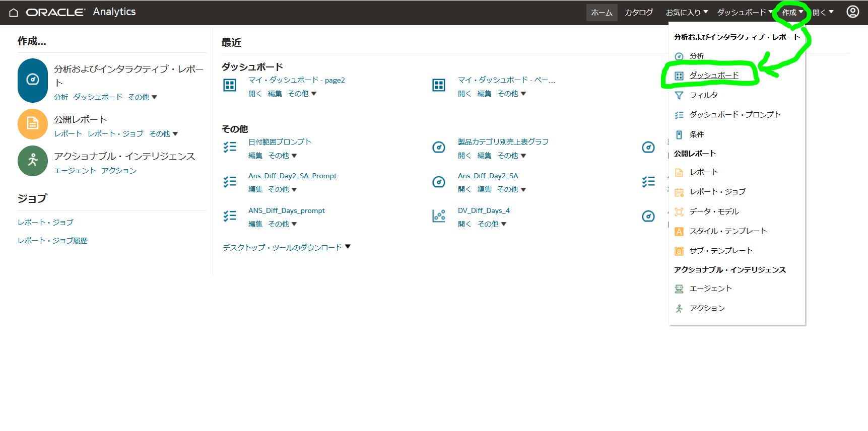This screenshot has width=868, height=431.
Task: Expand the お気に入り dropdown in the header
Action: click(687, 12)
